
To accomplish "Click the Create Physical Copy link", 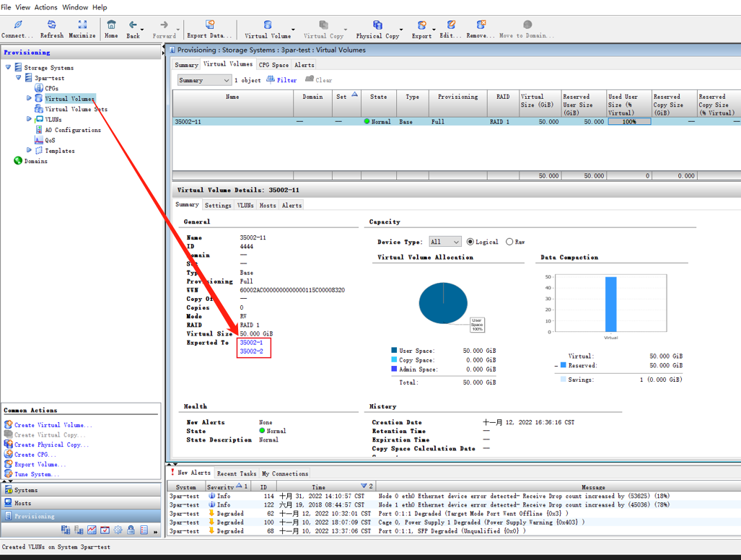I will pos(51,445).
